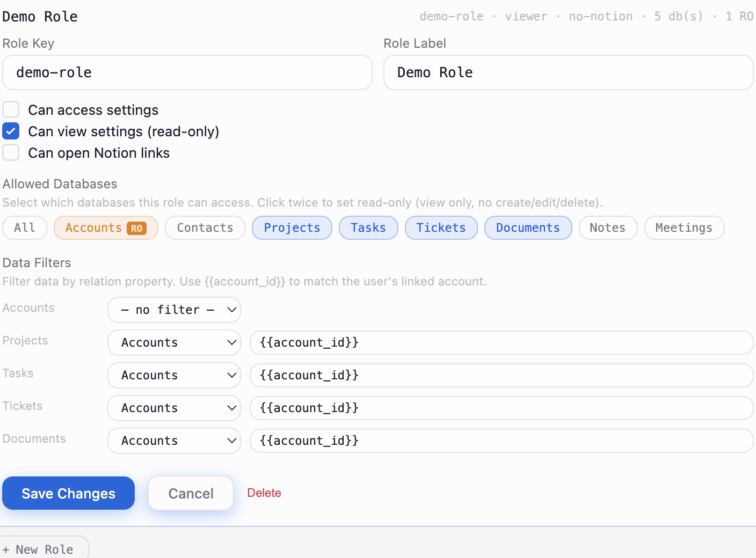Toggle the Notes database pill

point(608,227)
